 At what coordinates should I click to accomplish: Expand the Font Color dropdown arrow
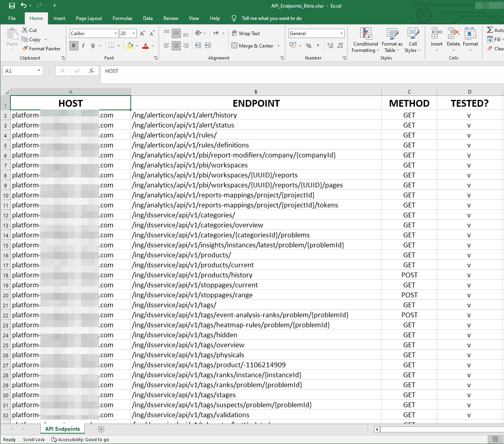153,46
